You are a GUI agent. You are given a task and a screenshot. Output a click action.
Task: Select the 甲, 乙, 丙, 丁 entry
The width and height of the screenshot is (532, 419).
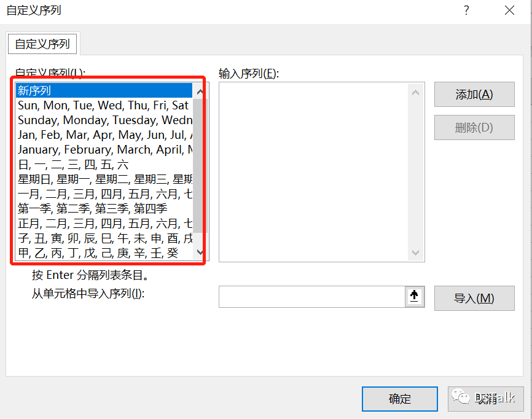[98, 253]
